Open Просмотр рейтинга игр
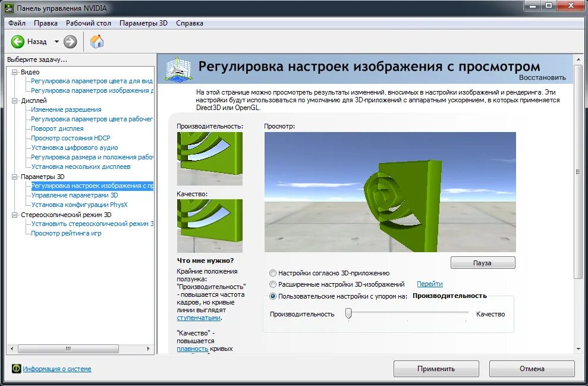The image size is (588, 386). coord(66,233)
